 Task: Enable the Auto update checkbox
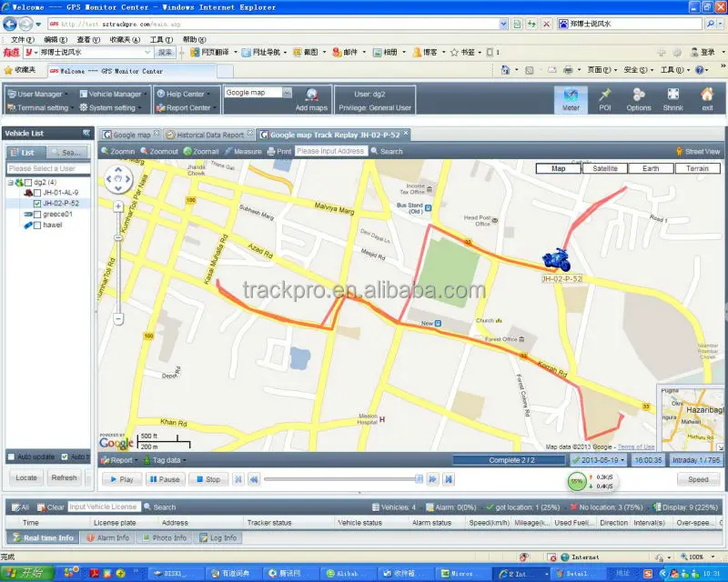pos(12,457)
